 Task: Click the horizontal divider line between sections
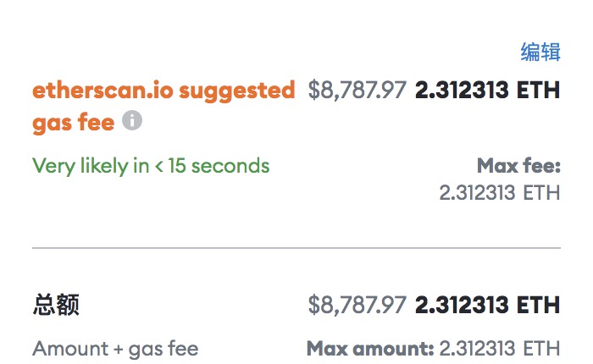click(296, 248)
